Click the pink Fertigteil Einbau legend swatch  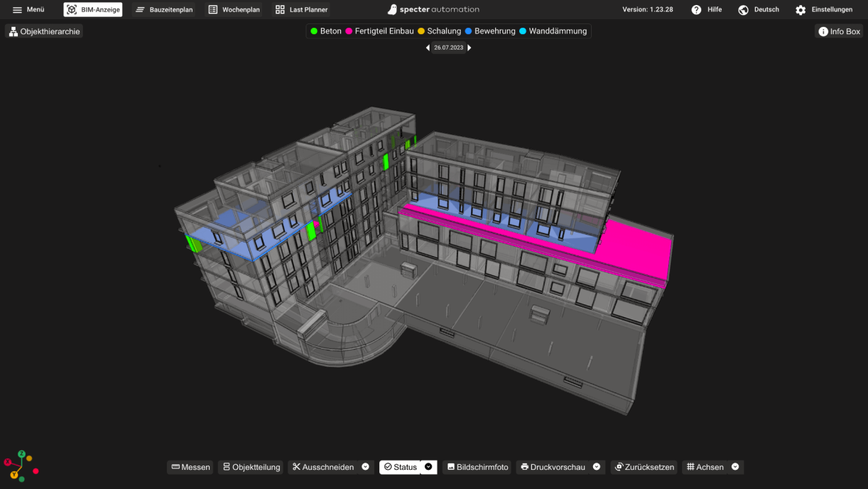(349, 31)
